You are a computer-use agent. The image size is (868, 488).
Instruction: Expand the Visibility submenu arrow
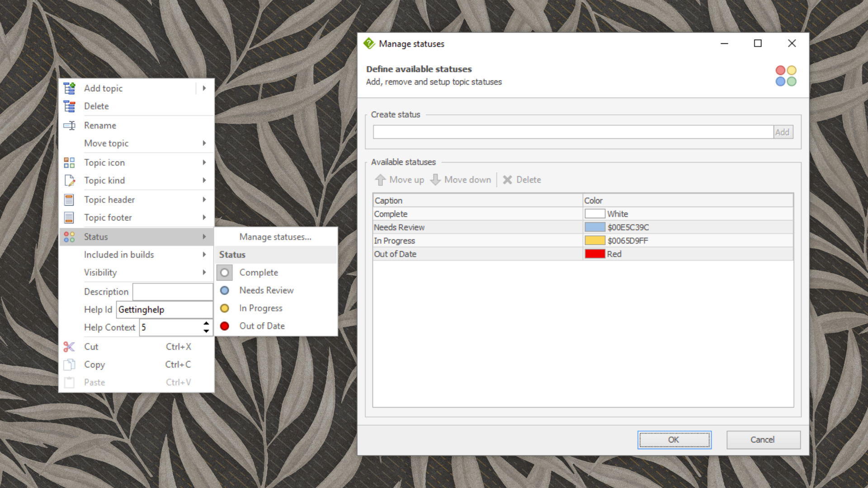[x=204, y=272]
